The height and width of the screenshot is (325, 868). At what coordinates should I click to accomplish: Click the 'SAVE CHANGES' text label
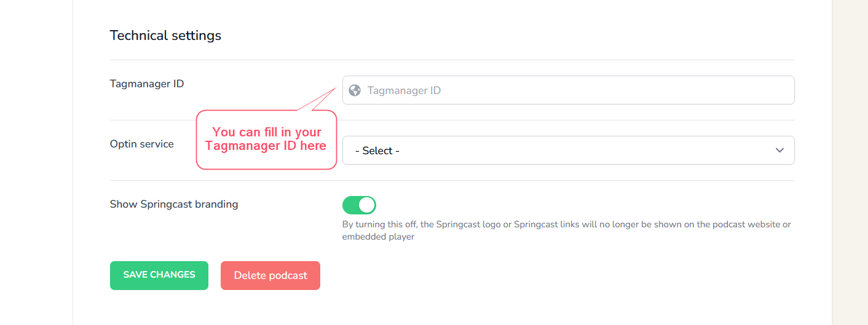coord(159,275)
